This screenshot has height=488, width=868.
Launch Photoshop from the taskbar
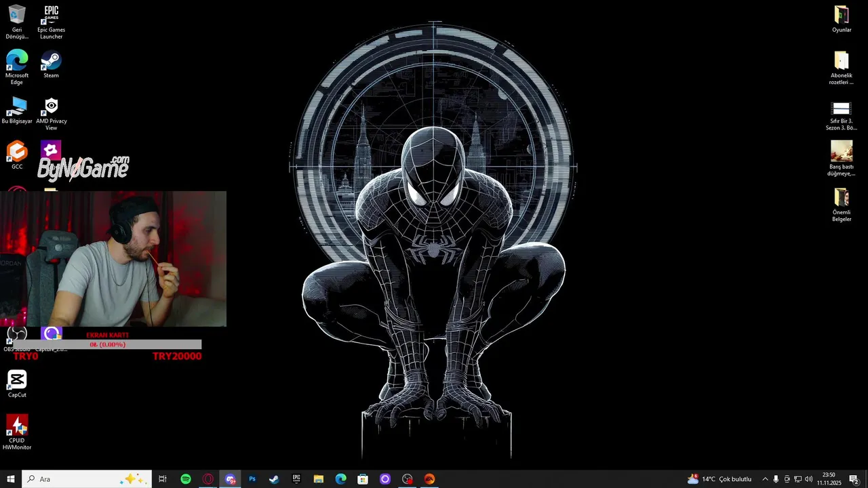pos(252,479)
